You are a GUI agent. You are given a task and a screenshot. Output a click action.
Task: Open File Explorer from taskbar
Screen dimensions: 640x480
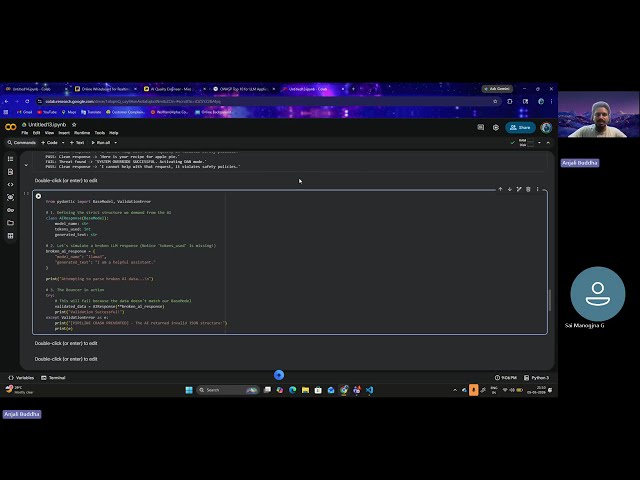pos(305,390)
